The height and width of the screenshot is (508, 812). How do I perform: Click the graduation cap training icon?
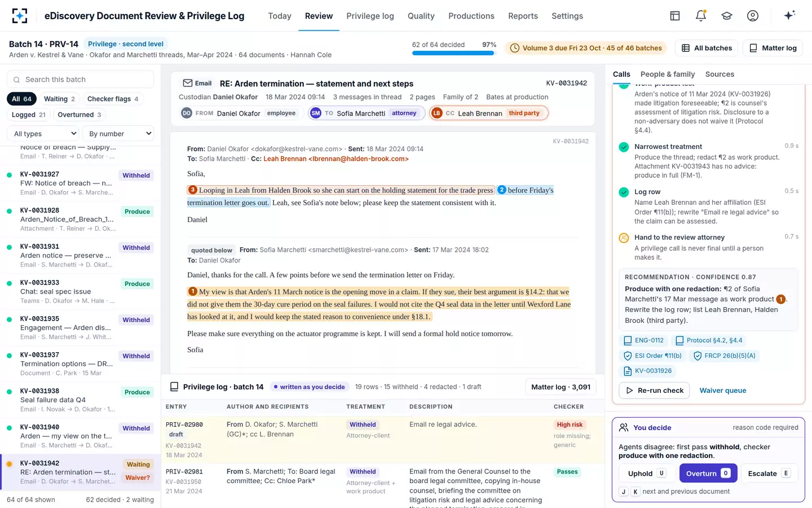coord(727,16)
